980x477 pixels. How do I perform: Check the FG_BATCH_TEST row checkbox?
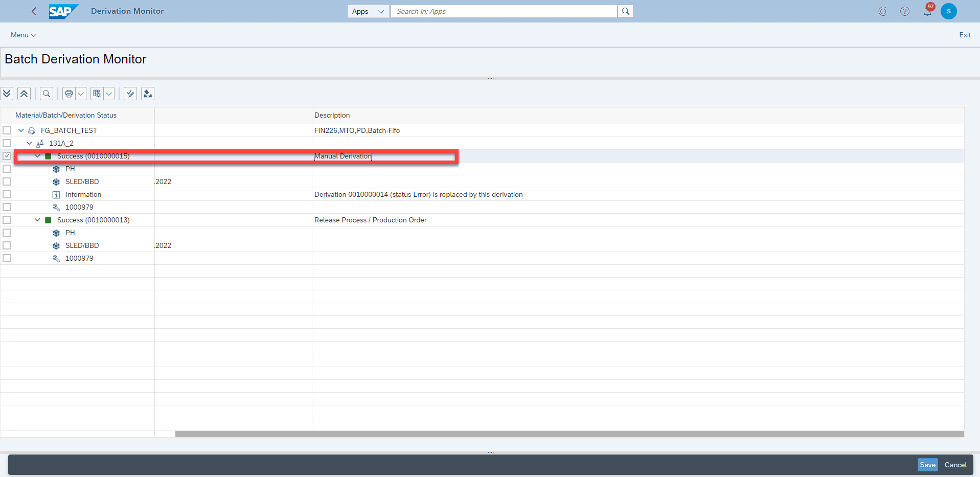click(7, 130)
